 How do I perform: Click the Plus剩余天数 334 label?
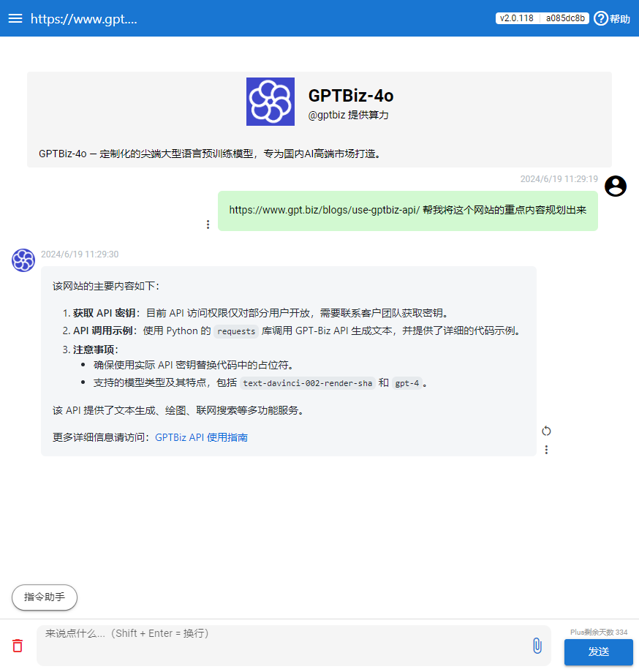coord(598,632)
